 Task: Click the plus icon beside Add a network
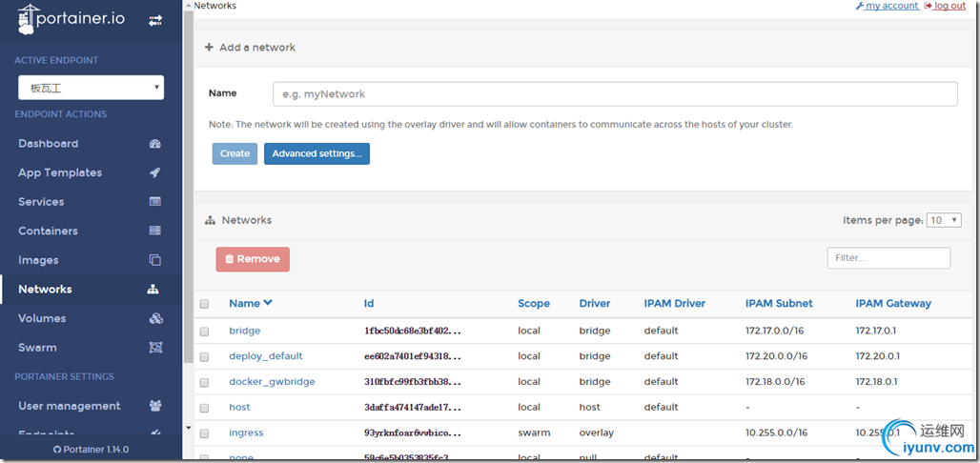(210, 47)
